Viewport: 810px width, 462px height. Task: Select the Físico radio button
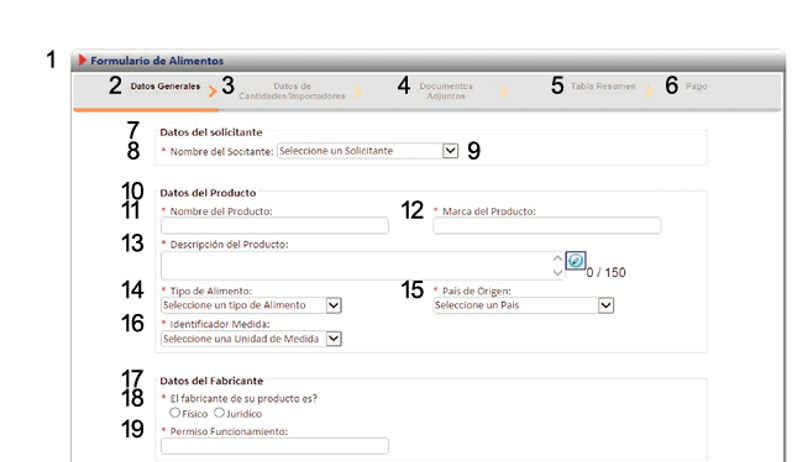pyautogui.click(x=175, y=412)
